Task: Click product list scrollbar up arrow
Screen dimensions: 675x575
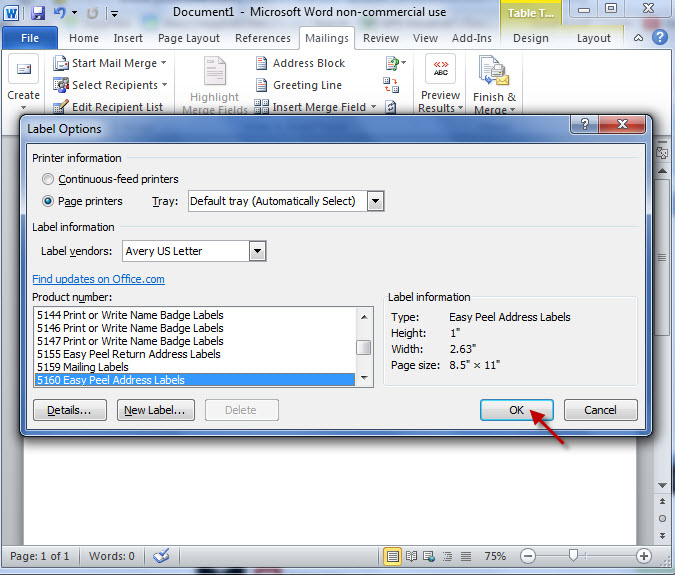Action: point(364,317)
